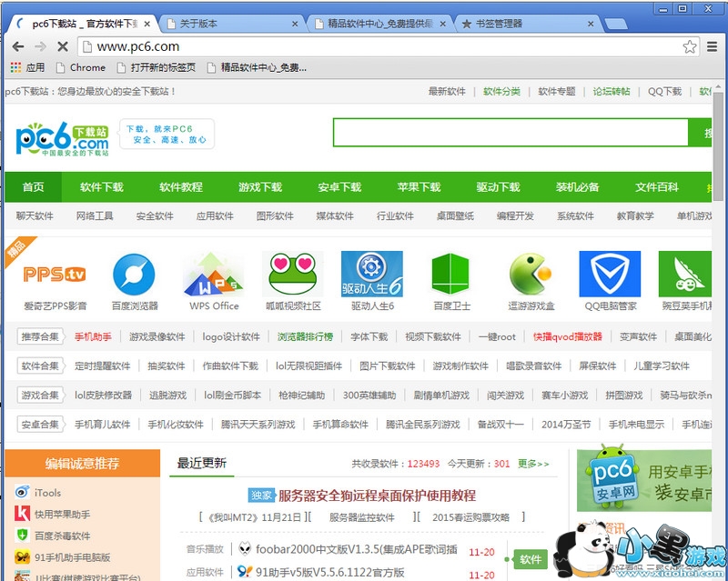Switch to the 书签管理器 tab
728x581 pixels.
528,24
